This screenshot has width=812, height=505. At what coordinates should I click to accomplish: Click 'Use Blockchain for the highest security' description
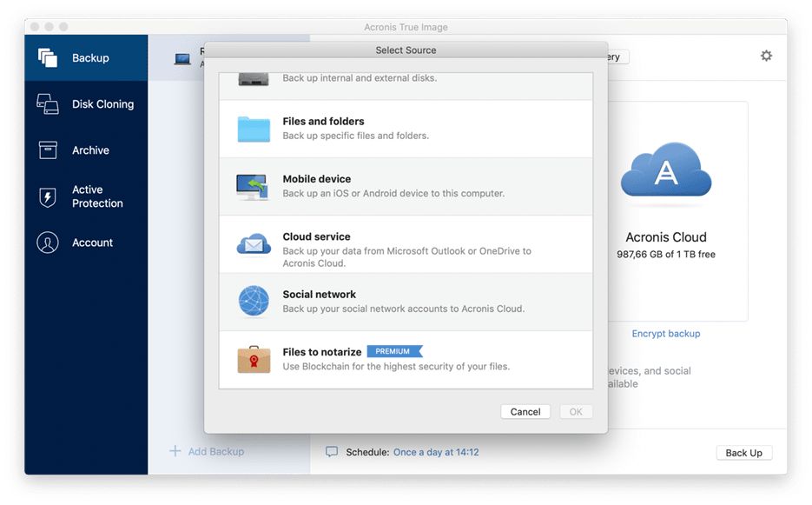[x=396, y=366]
